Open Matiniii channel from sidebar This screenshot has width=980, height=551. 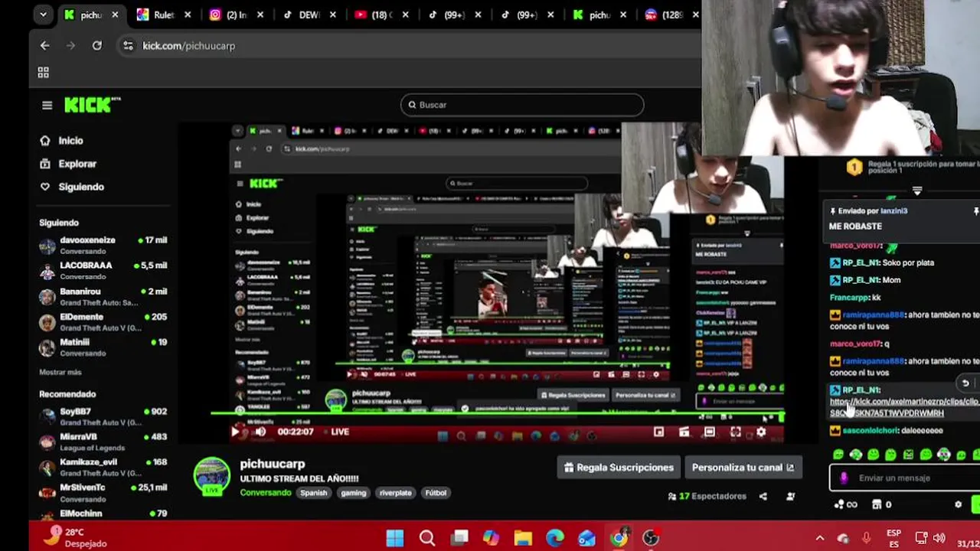pos(103,347)
